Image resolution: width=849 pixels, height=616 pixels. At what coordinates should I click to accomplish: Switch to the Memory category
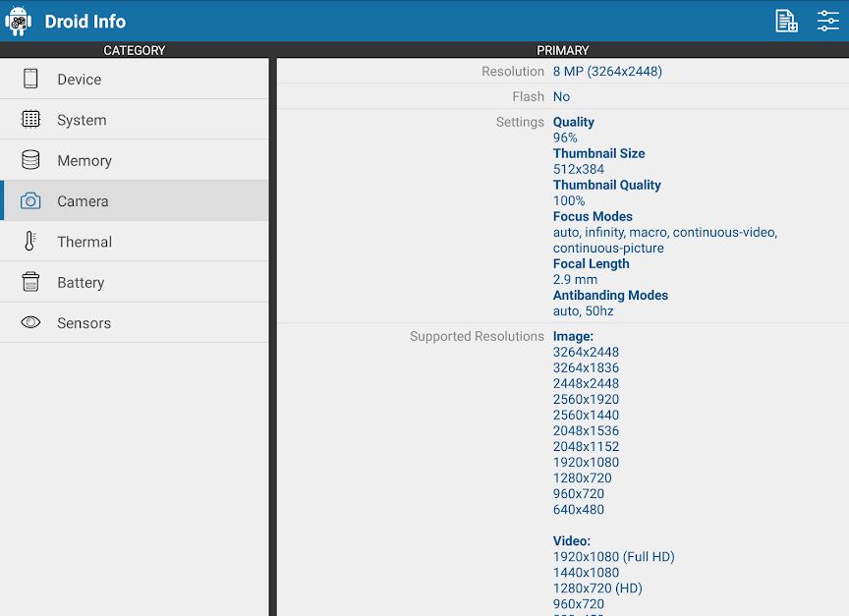tap(135, 160)
